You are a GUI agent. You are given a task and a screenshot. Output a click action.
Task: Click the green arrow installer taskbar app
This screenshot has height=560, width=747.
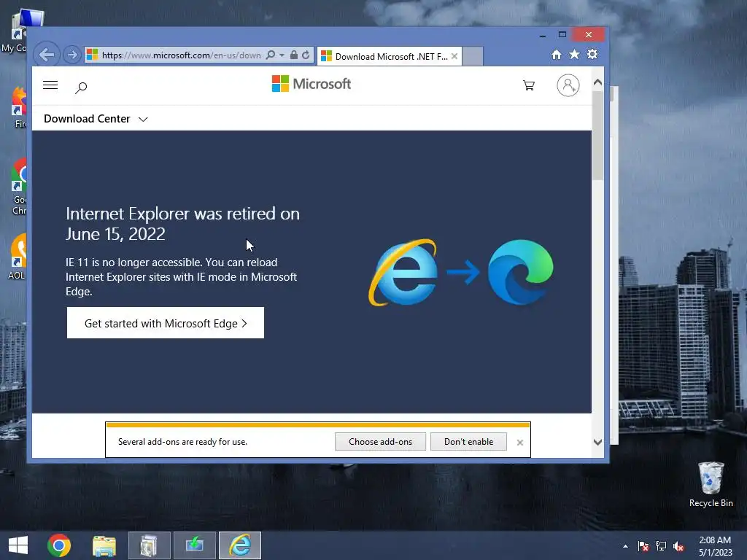pos(194,545)
